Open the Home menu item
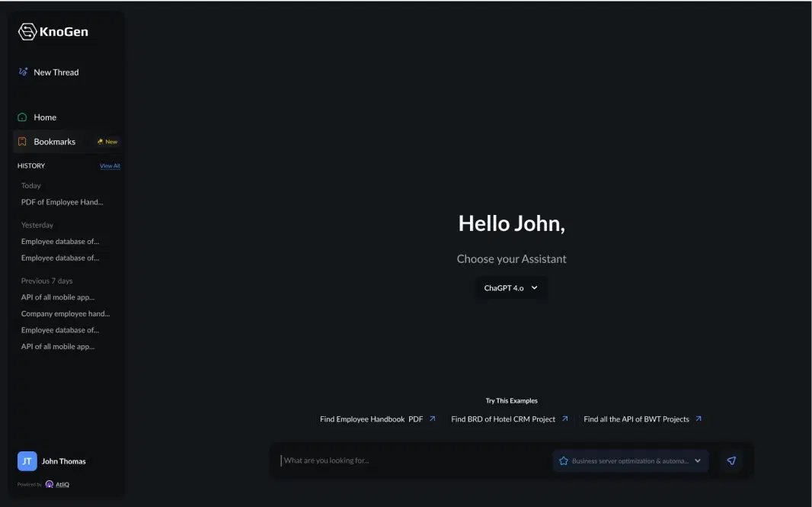The width and height of the screenshot is (812, 507). (x=45, y=117)
